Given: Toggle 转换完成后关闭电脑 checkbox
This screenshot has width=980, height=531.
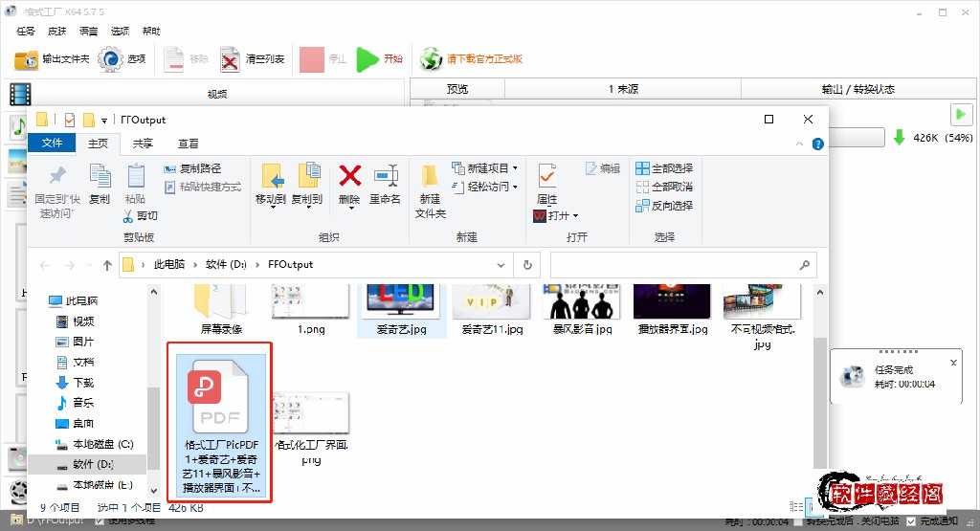Looking at the screenshot, I should [x=799, y=521].
